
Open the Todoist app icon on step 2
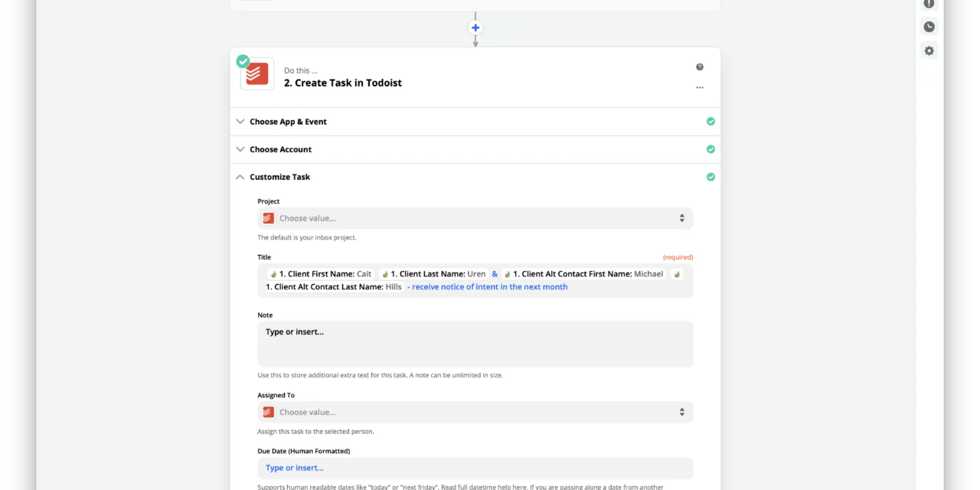[257, 74]
